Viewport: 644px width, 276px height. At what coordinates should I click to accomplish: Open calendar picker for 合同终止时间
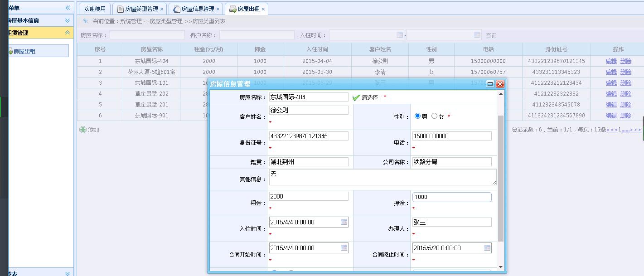pos(487,248)
